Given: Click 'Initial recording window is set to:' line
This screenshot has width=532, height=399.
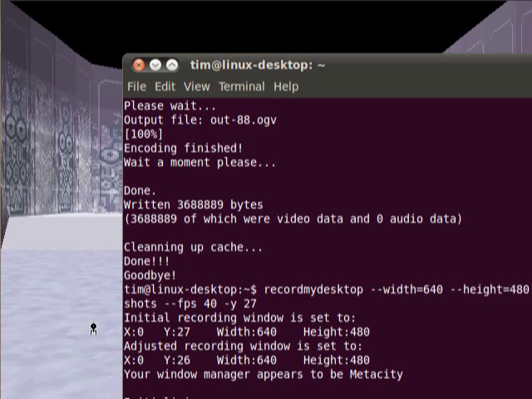Looking at the screenshot, I should [x=239, y=318].
